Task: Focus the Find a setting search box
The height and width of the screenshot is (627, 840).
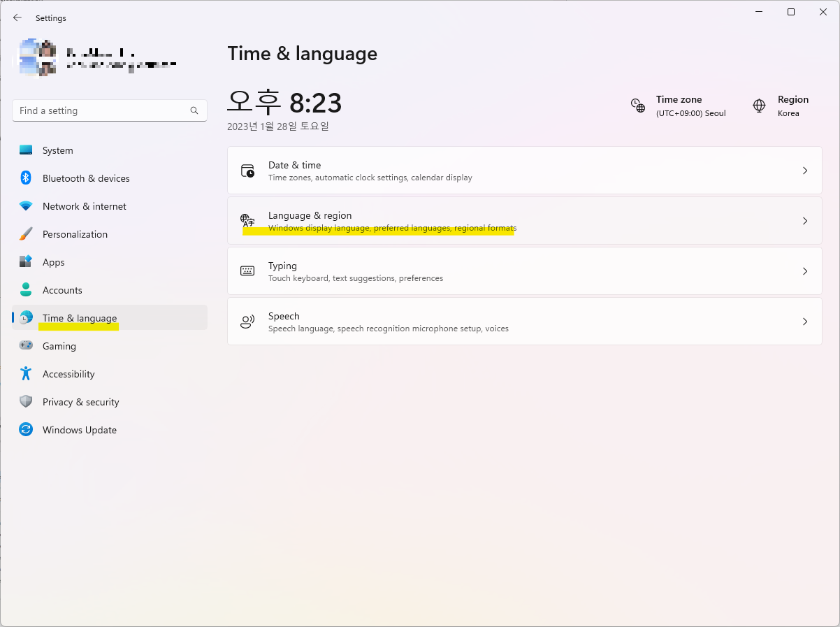Action: [110, 110]
